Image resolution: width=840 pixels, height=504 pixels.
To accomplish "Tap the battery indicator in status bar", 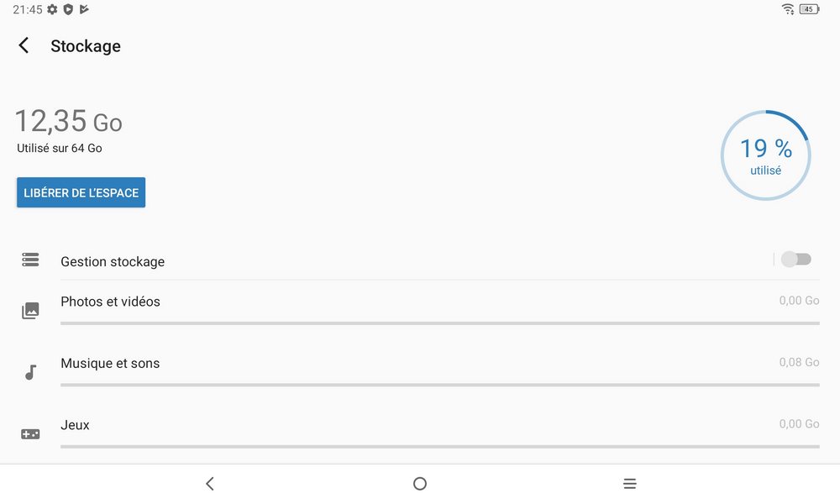I will [x=809, y=9].
